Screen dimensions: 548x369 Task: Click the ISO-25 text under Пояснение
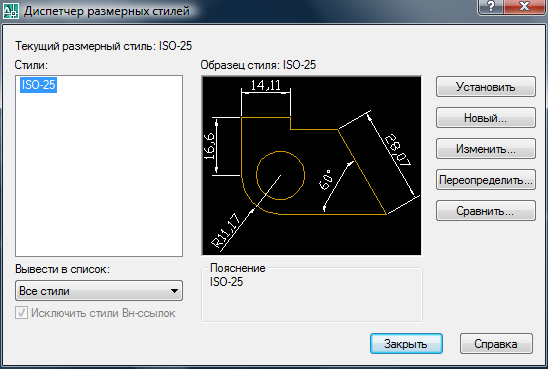226,282
